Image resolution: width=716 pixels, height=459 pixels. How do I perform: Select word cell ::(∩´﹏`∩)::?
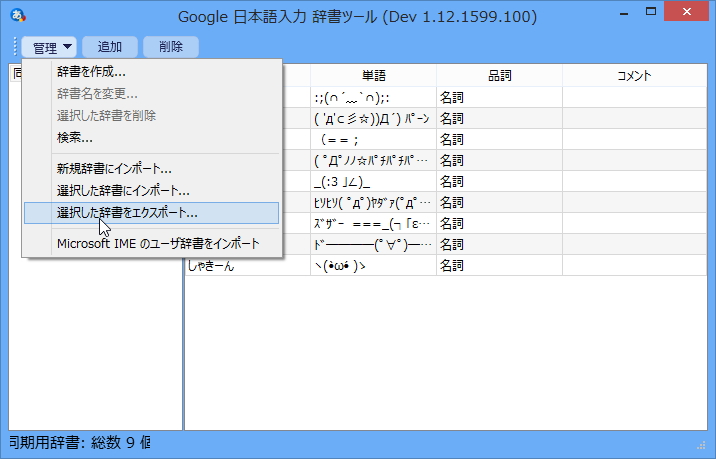[374, 97]
